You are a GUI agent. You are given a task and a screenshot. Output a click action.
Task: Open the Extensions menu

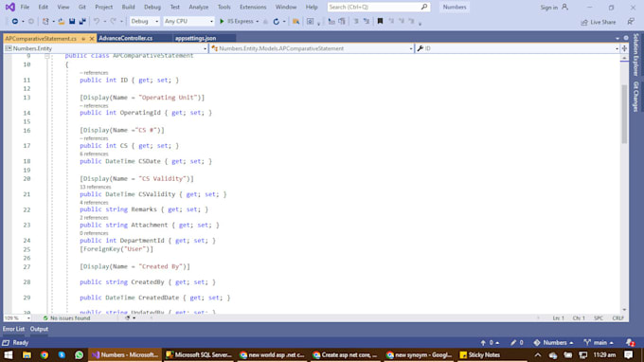pyautogui.click(x=253, y=7)
